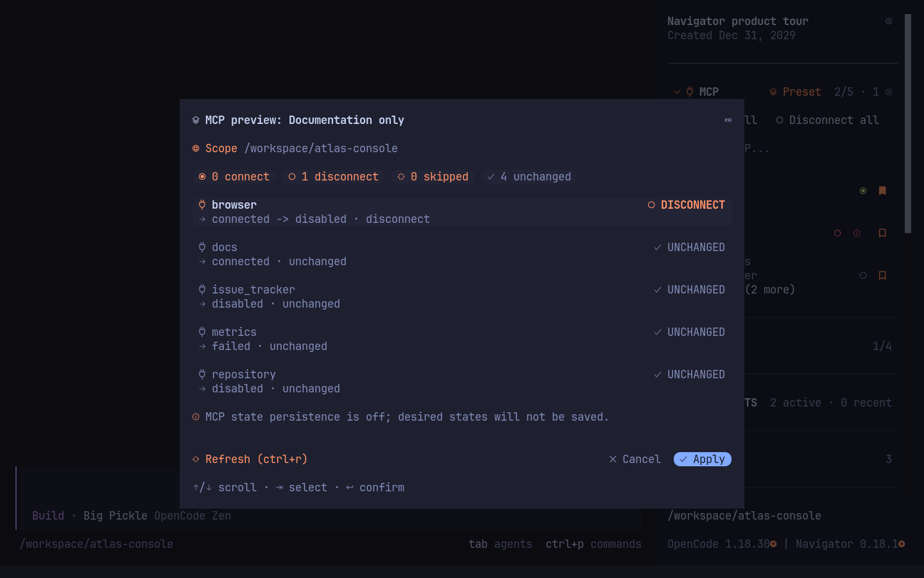Expand the '(2 more)' servers in sidebar
Screen dimensions: 924x578
770,290
